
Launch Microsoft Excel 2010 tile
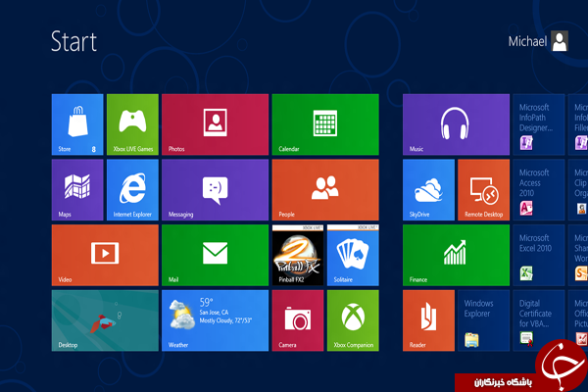click(x=538, y=255)
